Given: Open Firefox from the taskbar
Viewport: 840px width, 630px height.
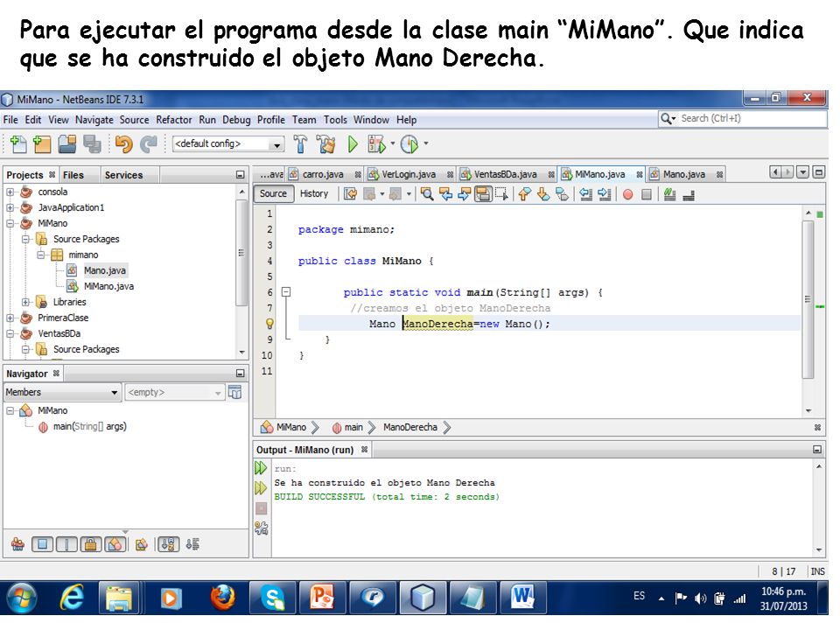Looking at the screenshot, I should [222, 598].
